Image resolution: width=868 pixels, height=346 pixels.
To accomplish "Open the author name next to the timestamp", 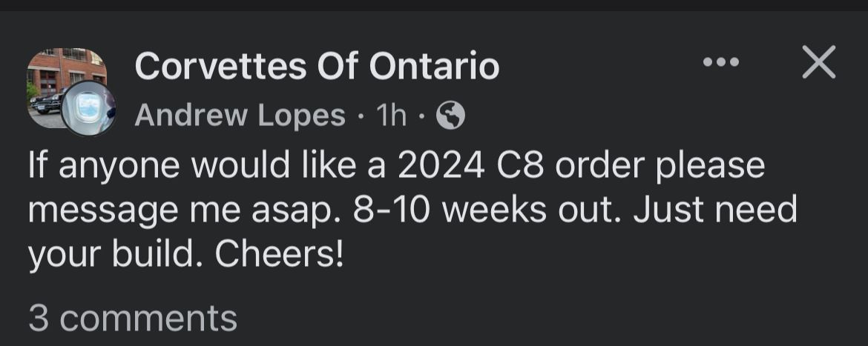I will pos(240,116).
